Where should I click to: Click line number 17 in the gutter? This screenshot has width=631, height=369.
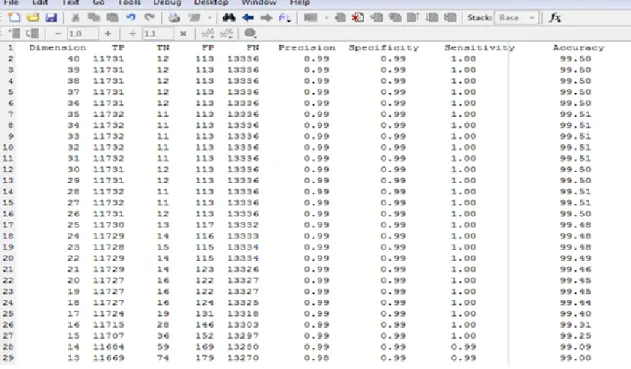click(8, 225)
